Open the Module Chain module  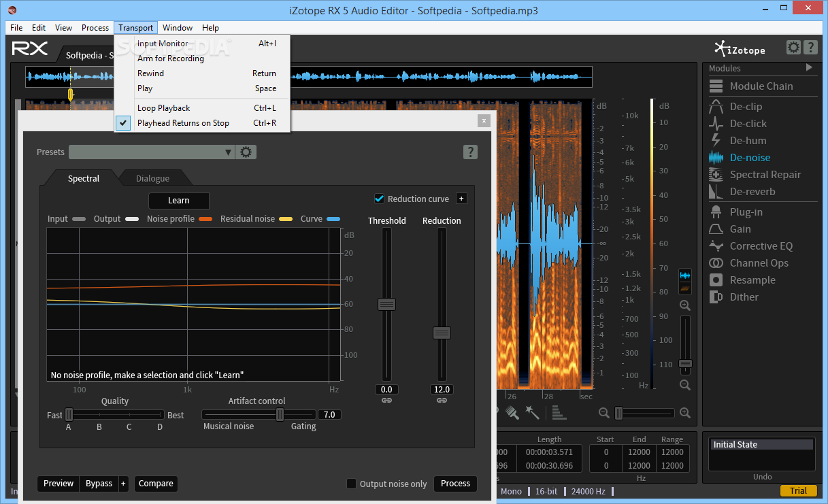750,86
